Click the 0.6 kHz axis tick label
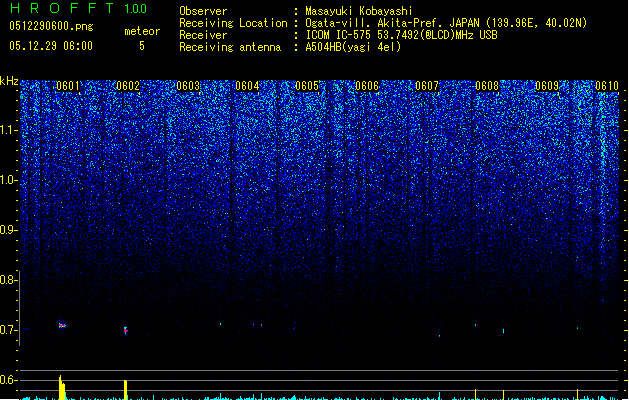The height and width of the screenshot is (400, 629). [8, 380]
